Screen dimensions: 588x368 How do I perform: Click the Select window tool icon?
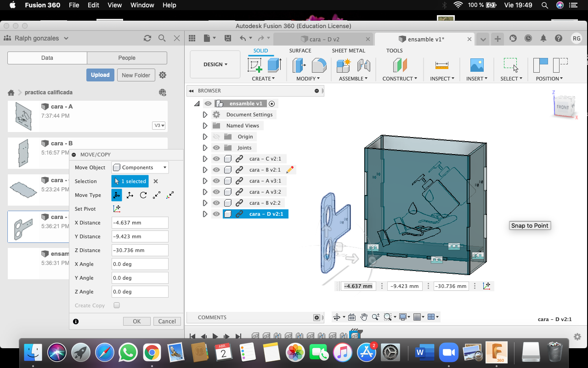point(511,65)
